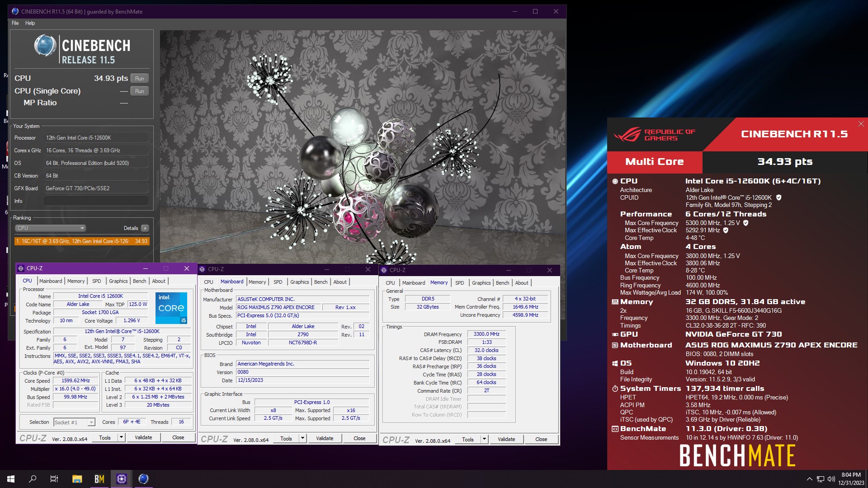868x488 pixels.
Task: Click GFX Board GeForce GT 730 field
Action: coord(96,188)
